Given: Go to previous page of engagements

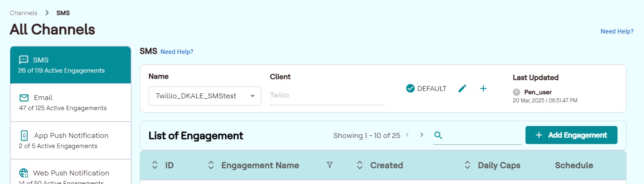Looking at the screenshot, I should pos(407,135).
